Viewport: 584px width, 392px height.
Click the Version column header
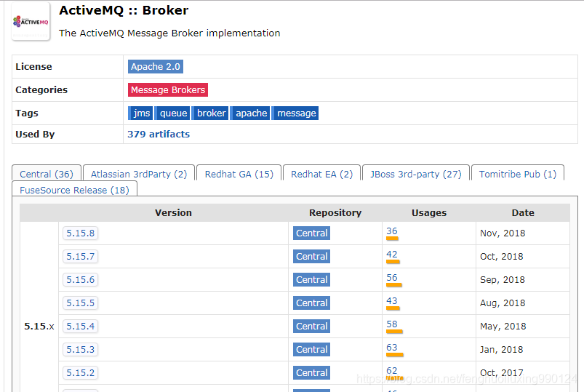[x=173, y=213]
